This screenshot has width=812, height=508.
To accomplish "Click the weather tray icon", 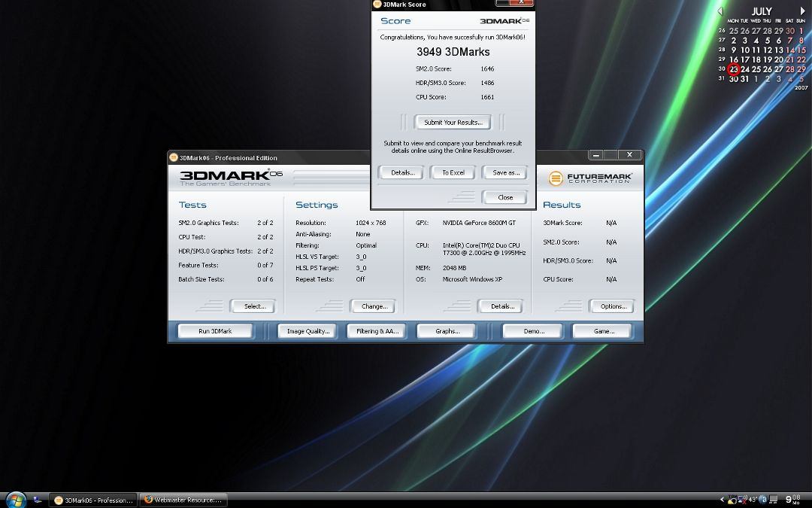I will point(732,500).
